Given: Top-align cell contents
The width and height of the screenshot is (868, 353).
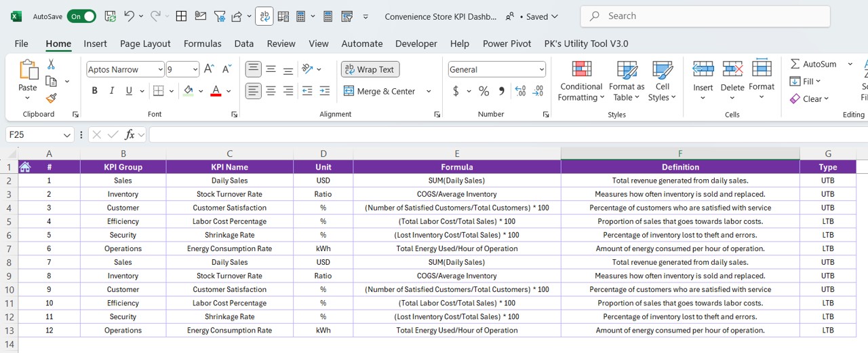Looking at the screenshot, I should coord(253,69).
